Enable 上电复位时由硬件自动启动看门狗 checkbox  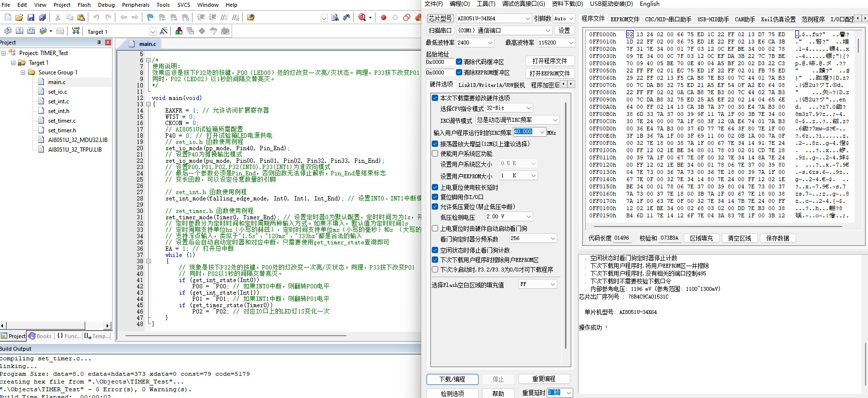coord(435,228)
